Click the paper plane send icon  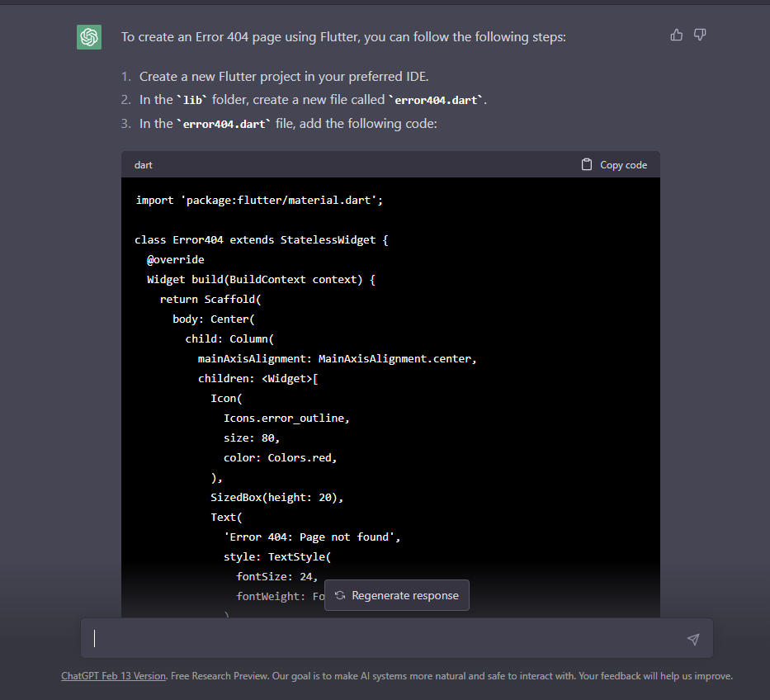coord(692,638)
